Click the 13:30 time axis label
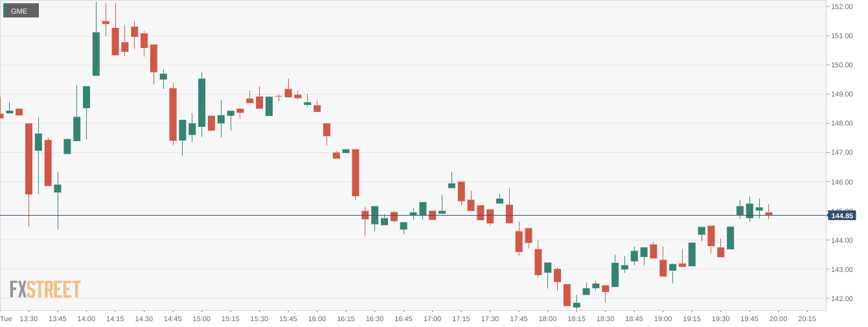 [29, 319]
